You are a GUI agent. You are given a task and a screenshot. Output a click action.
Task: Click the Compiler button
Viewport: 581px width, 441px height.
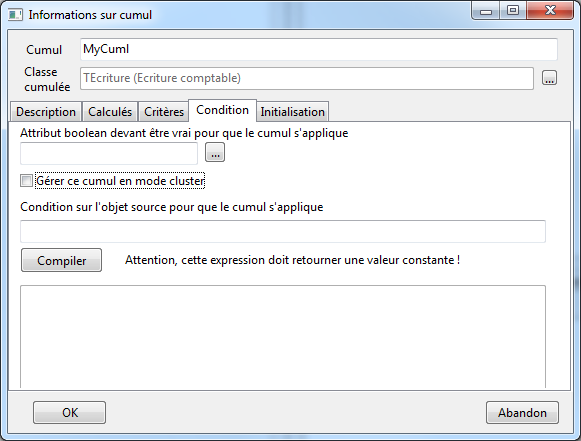coord(62,260)
